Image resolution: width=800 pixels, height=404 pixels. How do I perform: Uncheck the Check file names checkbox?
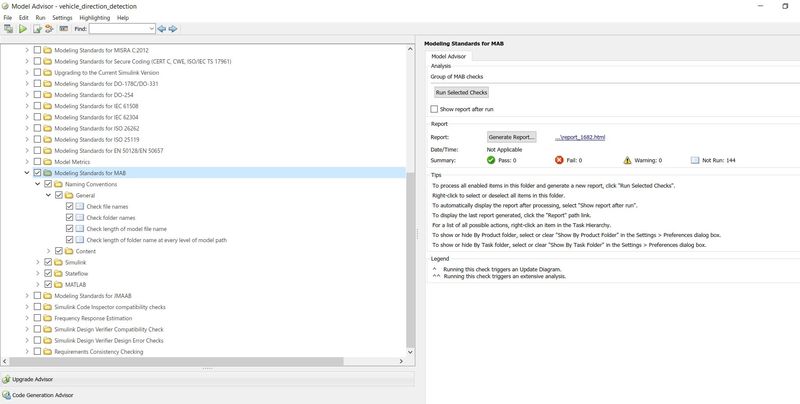coord(69,207)
